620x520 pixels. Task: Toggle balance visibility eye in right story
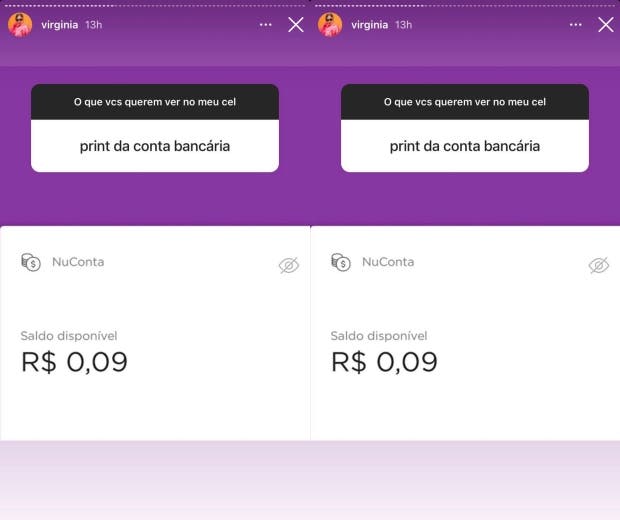pos(599,265)
